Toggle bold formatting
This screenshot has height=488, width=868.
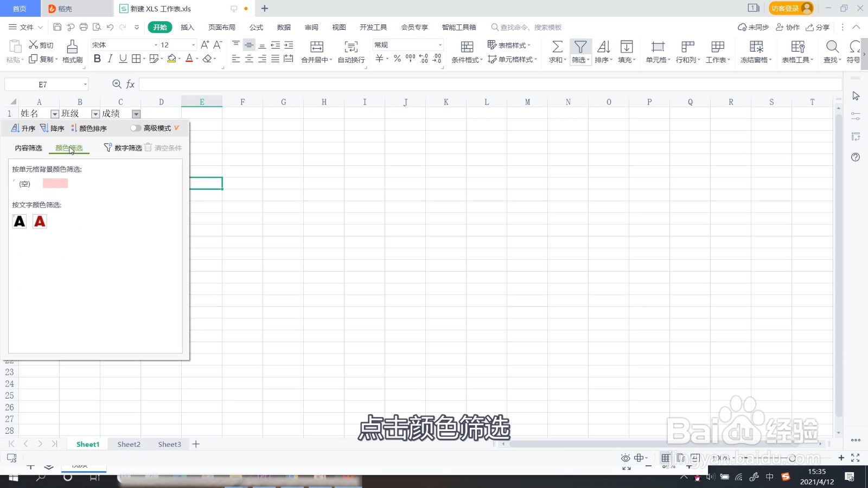97,59
